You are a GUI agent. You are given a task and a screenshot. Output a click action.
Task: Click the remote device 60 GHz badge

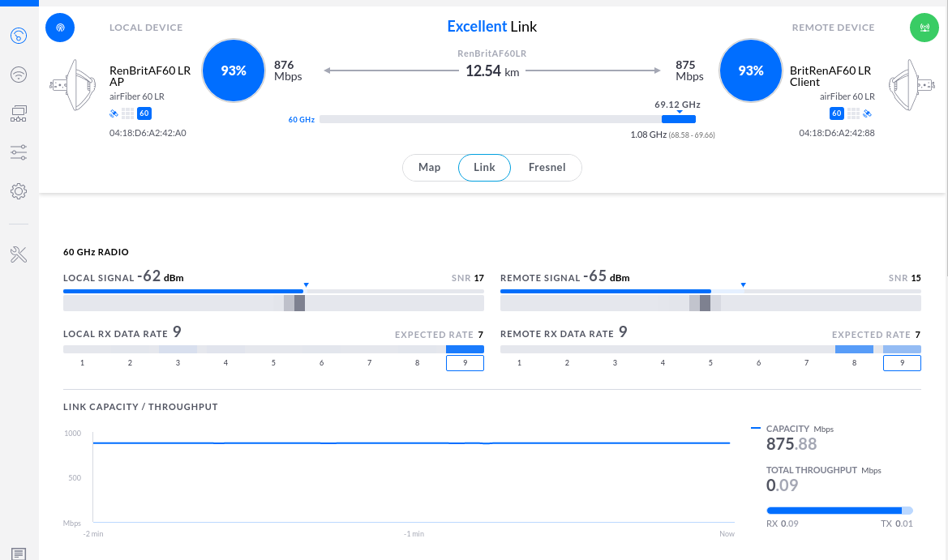[x=836, y=113]
